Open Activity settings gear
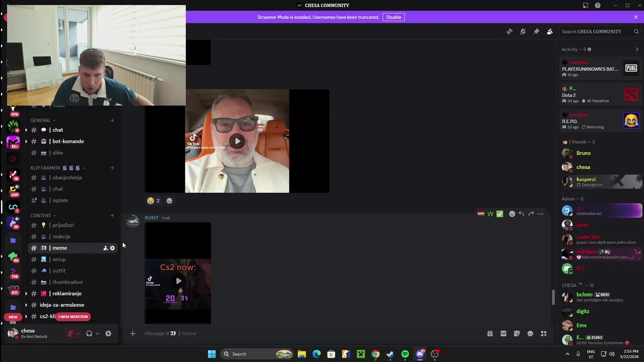The width and height of the screenshot is (644, 362). click(589, 49)
